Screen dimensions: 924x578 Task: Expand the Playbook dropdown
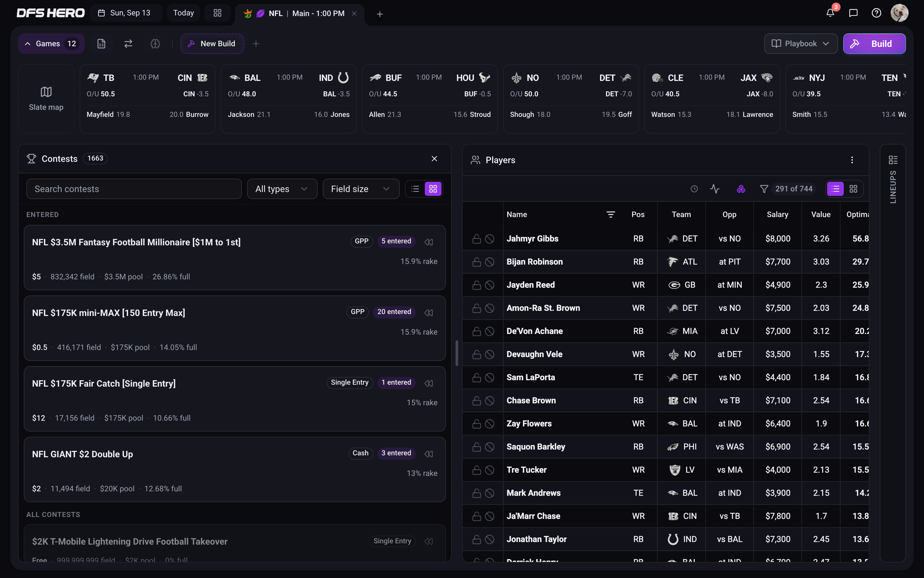(x=801, y=44)
